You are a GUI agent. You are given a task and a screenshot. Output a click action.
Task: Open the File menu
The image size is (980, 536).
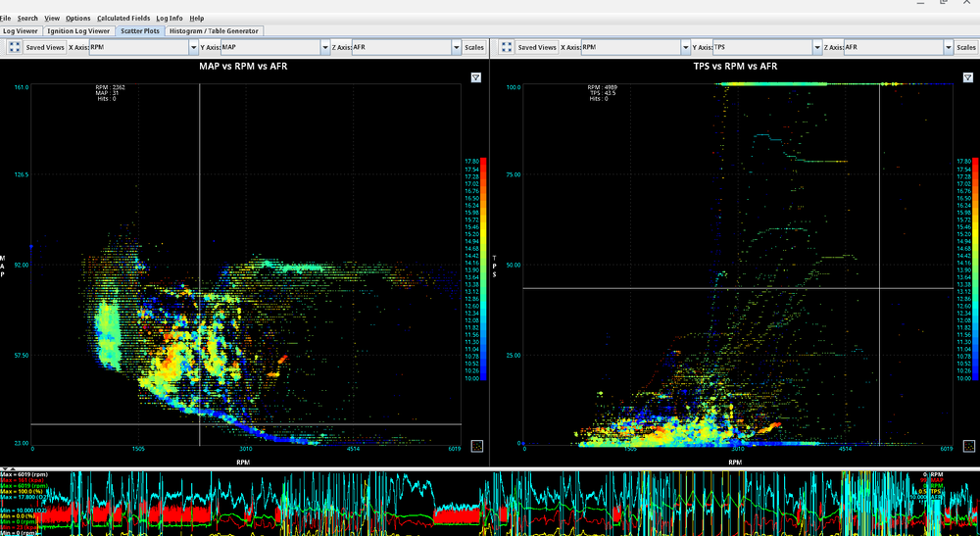(5, 18)
